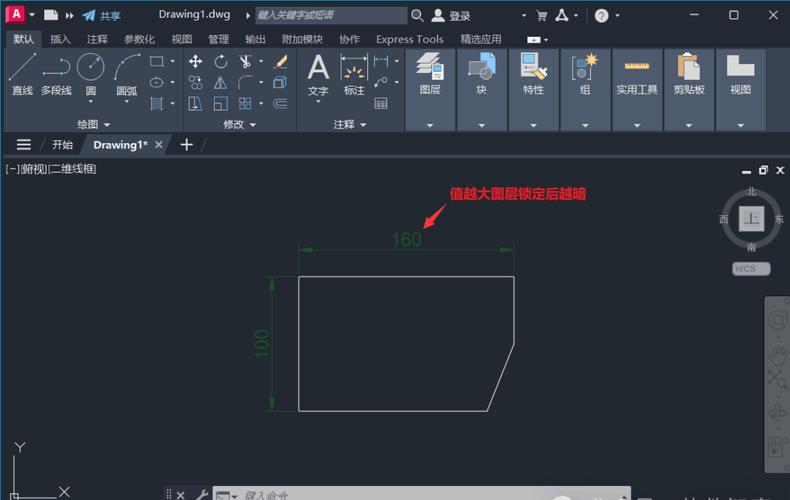Image resolution: width=790 pixels, height=500 pixels.
Task: Open the Groups (组) panel
Action: pos(585,74)
